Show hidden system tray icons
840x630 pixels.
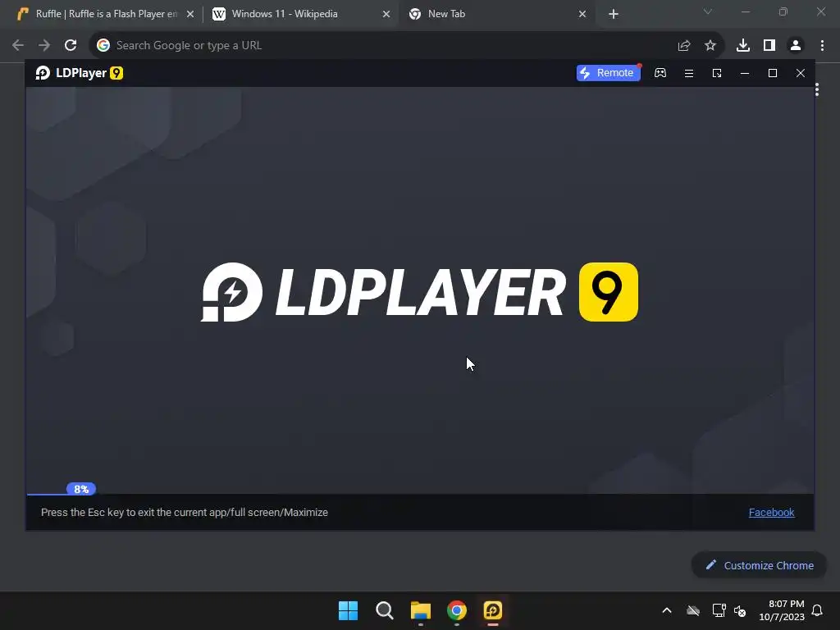point(667,610)
